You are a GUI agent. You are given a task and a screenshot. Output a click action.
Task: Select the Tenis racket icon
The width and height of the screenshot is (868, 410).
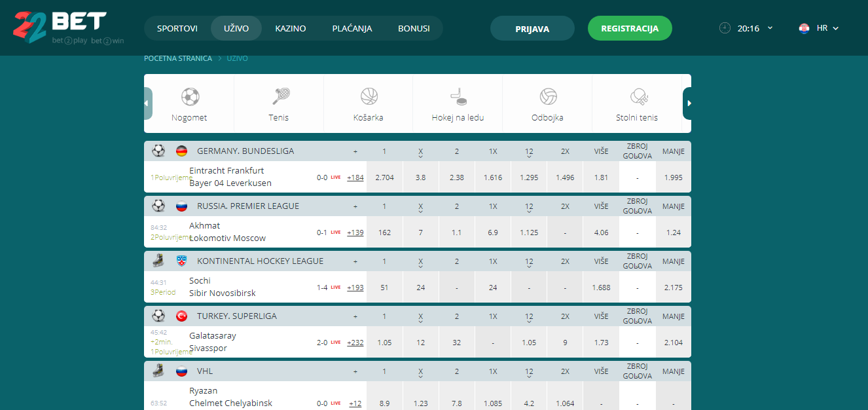point(281,97)
